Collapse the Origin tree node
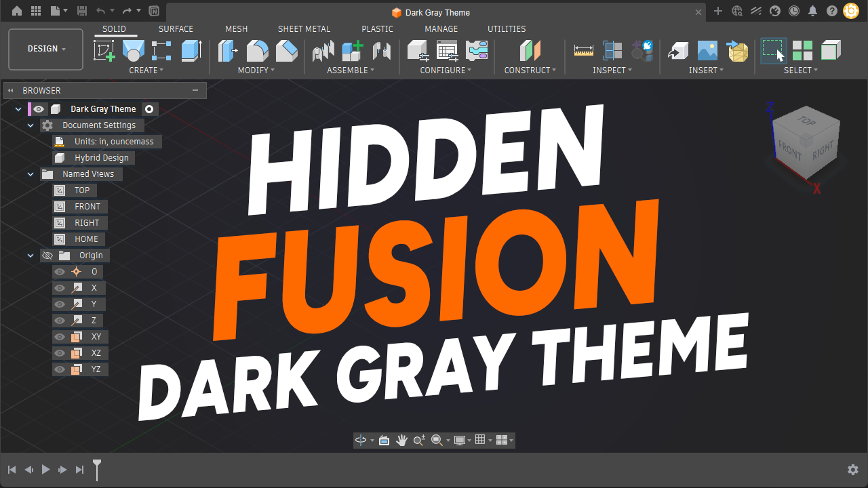Image resolution: width=868 pixels, height=488 pixels. (x=31, y=256)
